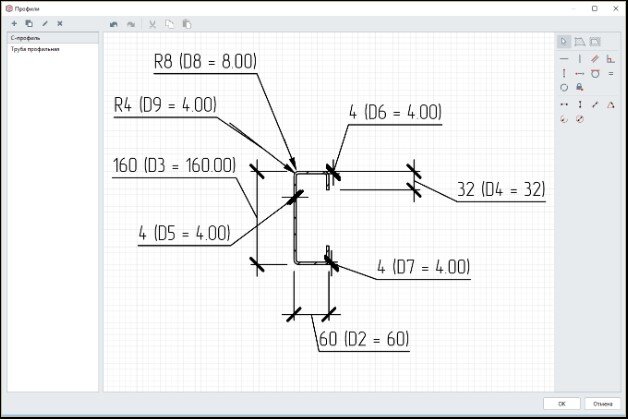Select the 4 (D7 = 4.00) dimension label
This screenshot has height=419, width=628.
pyautogui.click(x=423, y=266)
